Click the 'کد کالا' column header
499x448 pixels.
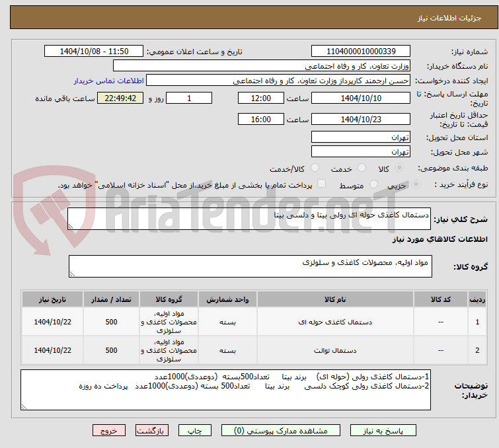[x=440, y=299]
